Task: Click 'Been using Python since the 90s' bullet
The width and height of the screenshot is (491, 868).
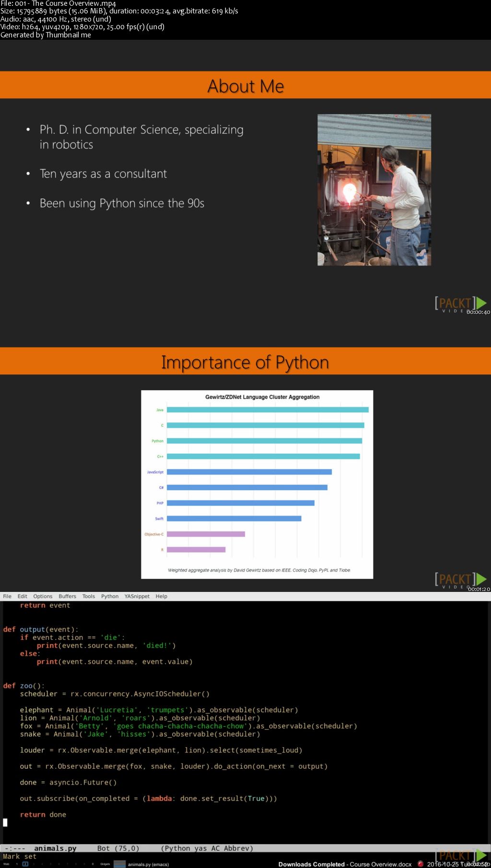Action: point(122,204)
